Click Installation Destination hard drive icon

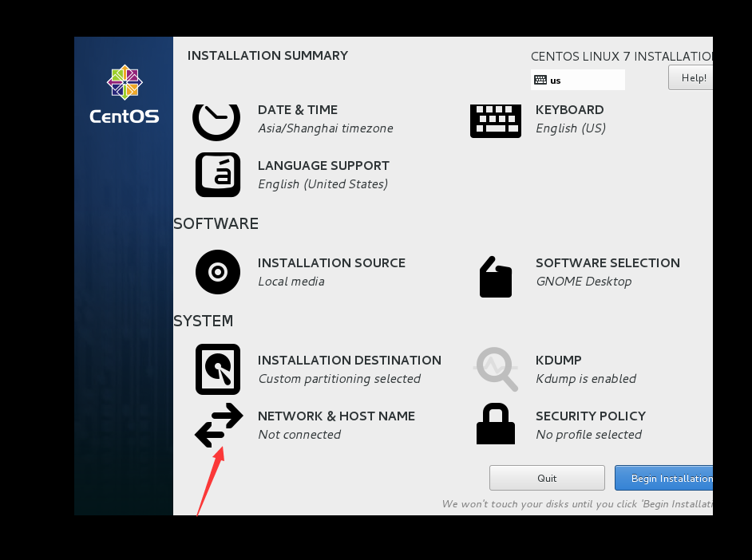218,369
